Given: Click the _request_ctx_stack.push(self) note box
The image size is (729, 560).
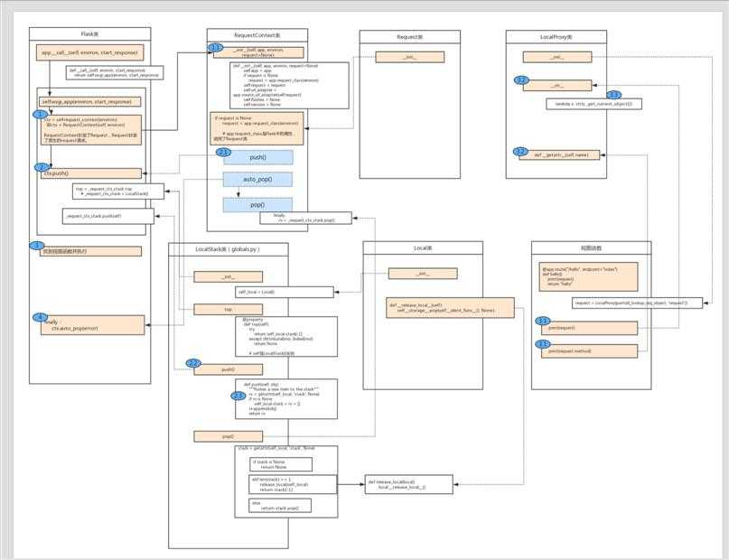Looking at the screenshot, I should (x=108, y=216).
